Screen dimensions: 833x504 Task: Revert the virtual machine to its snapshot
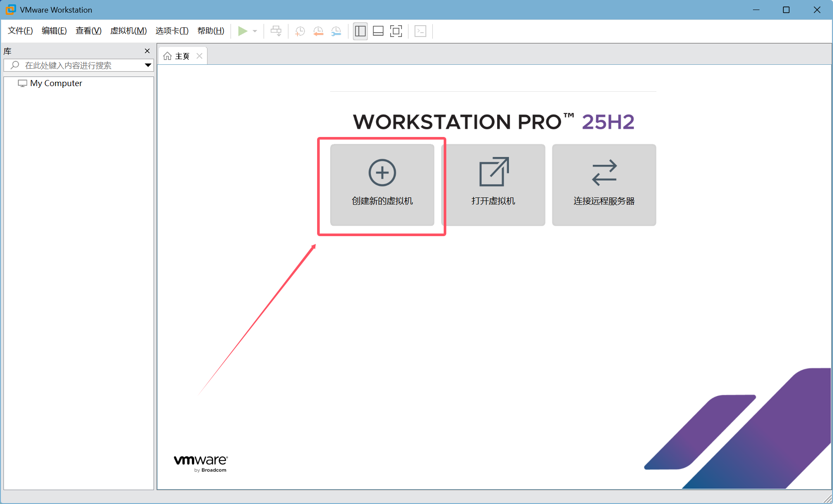(x=318, y=31)
